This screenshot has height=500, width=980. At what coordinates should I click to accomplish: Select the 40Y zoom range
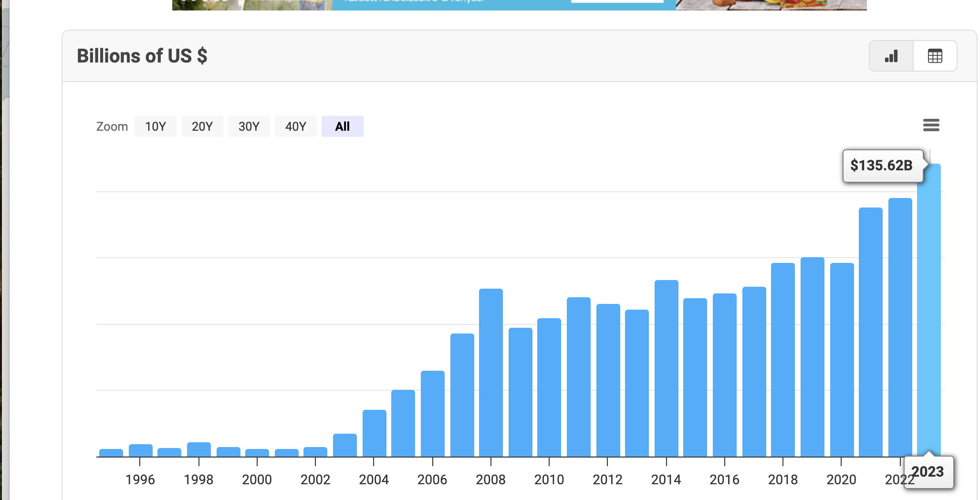click(296, 126)
